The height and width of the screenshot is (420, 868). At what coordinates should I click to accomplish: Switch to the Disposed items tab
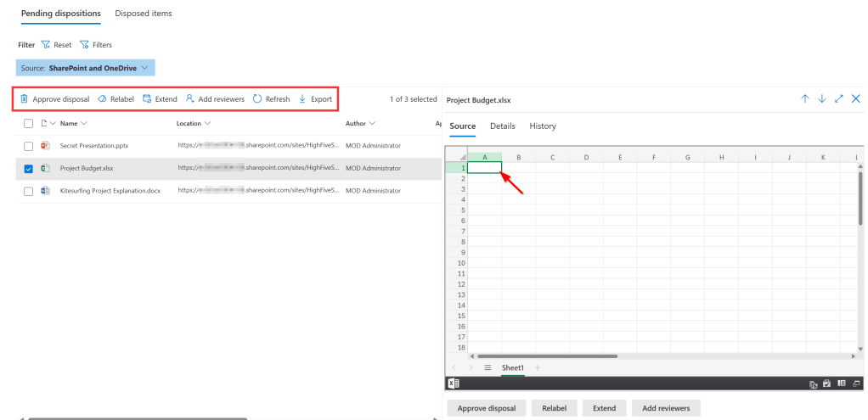point(143,14)
